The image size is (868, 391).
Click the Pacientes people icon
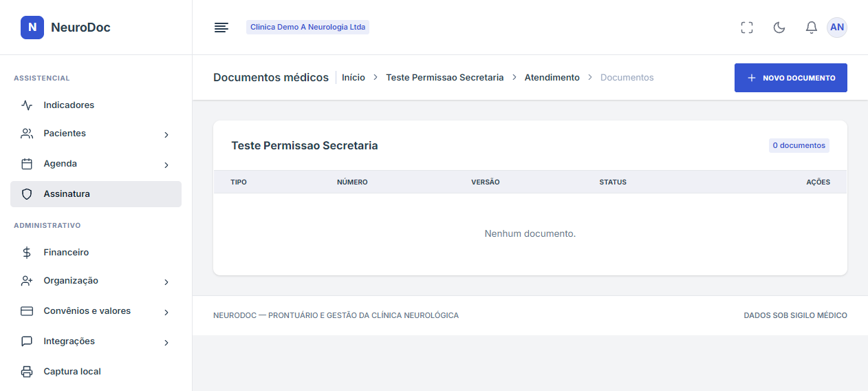27,134
